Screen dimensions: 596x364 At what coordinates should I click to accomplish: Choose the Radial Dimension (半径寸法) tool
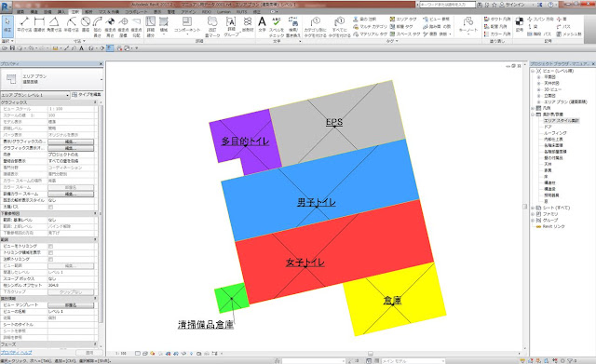click(71, 25)
